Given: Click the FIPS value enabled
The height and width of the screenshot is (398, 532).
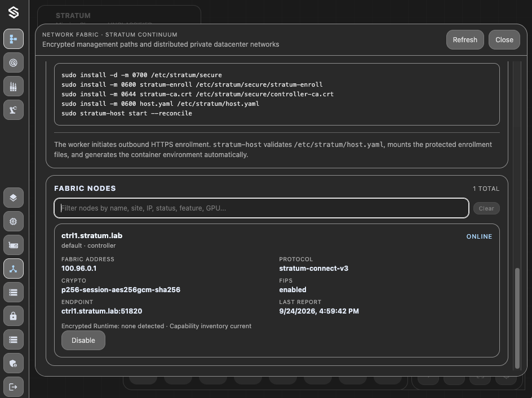Looking at the screenshot, I should [292, 290].
